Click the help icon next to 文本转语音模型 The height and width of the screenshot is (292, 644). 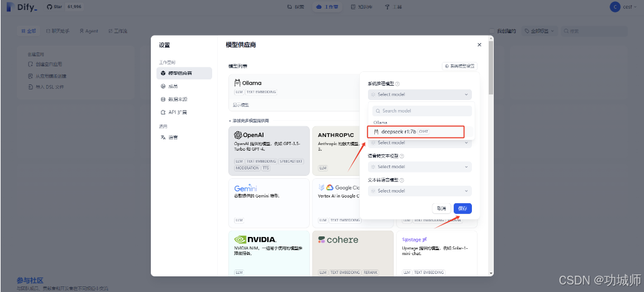402,180
